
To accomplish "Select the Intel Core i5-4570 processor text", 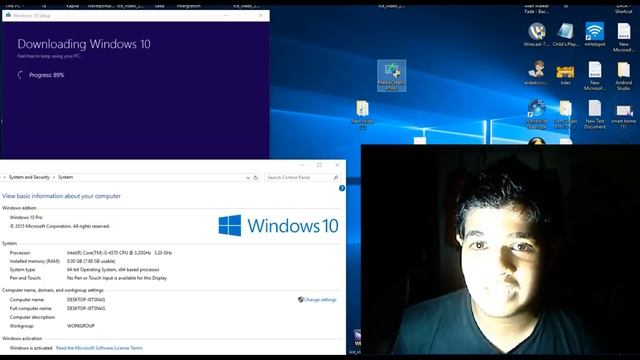I will pos(119,253).
